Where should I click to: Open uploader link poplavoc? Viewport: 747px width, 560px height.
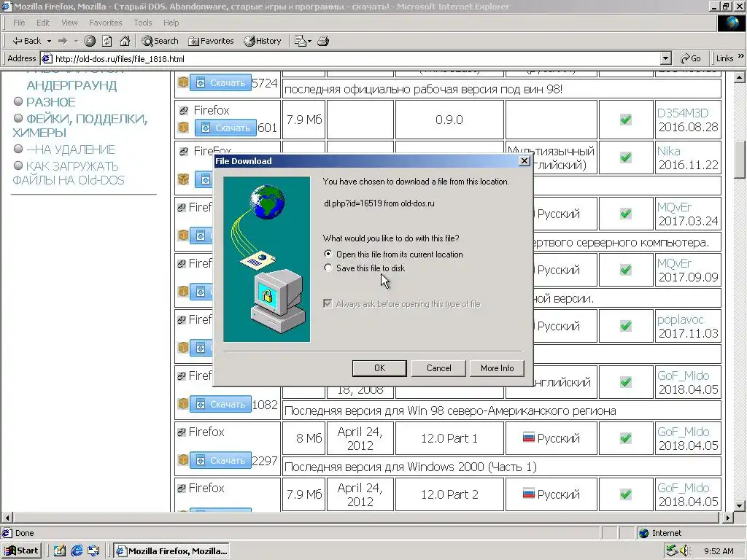[681, 319]
